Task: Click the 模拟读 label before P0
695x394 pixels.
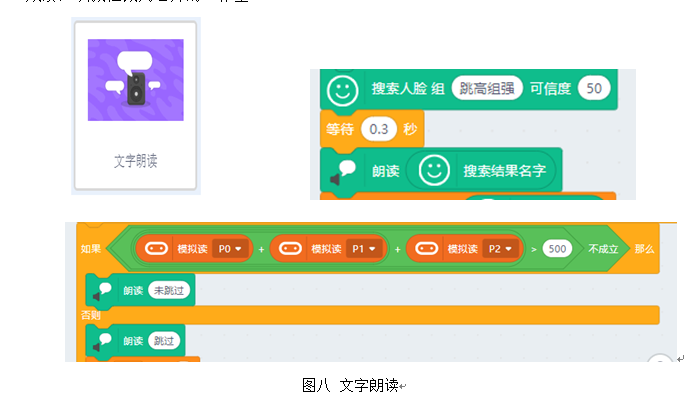Action: [x=192, y=249]
